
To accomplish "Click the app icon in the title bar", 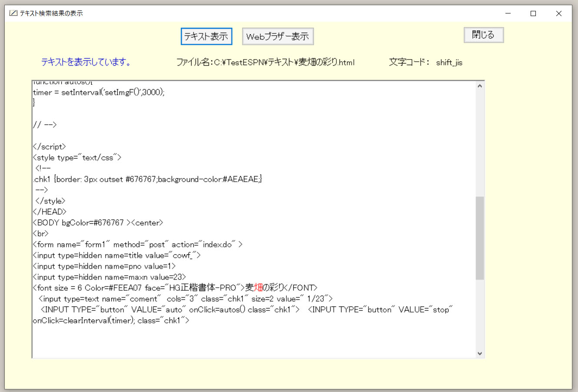I will point(13,13).
